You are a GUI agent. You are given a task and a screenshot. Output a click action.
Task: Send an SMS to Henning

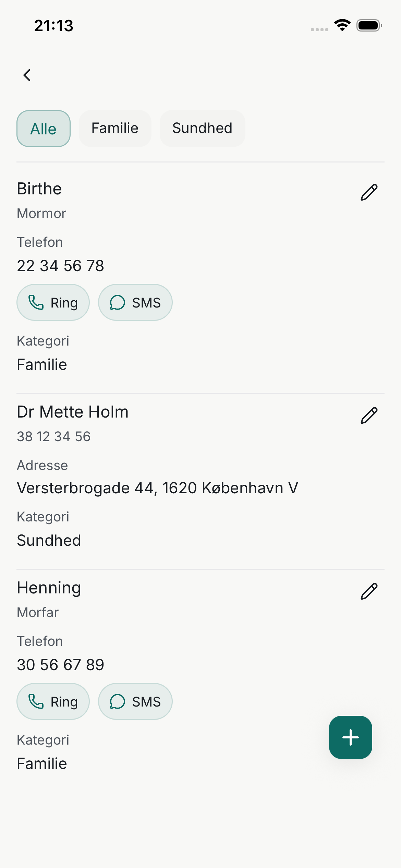pyautogui.click(x=135, y=701)
